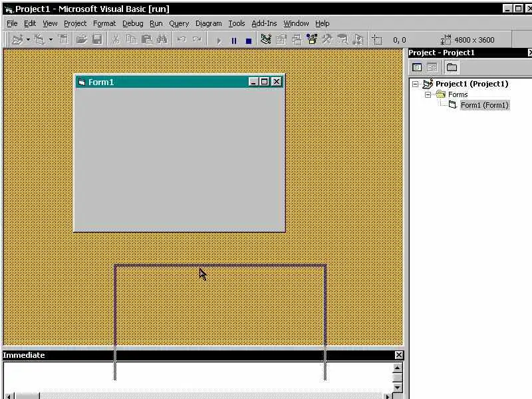Click the Immediate window scroll down arrow
The image size is (532, 399).
click(x=397, y=388)
